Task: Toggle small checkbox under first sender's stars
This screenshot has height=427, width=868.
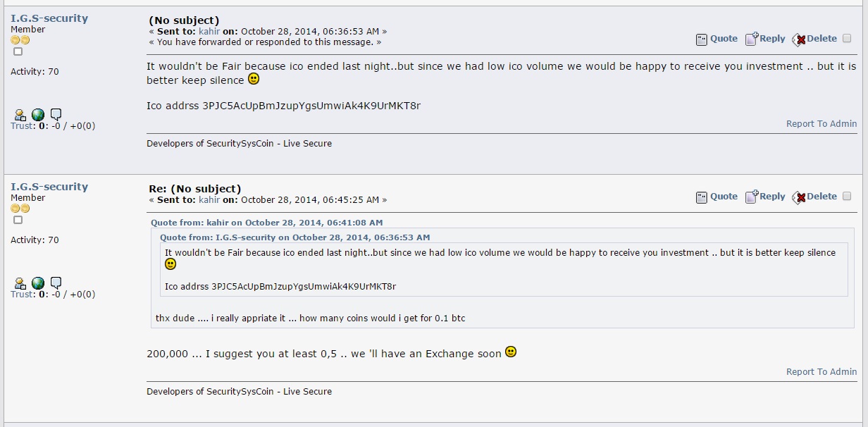Action: point(18,51)
